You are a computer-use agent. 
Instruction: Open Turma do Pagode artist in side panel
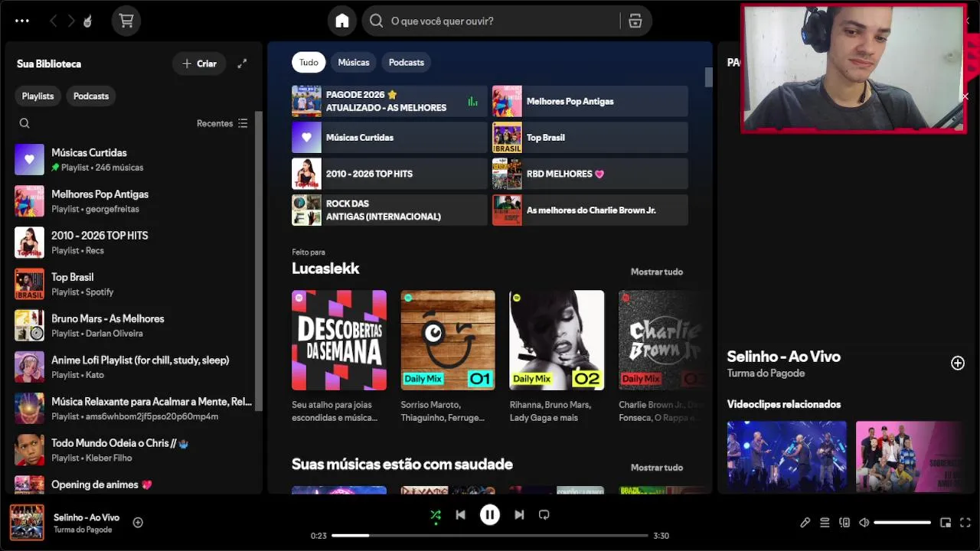coord(766,373)
